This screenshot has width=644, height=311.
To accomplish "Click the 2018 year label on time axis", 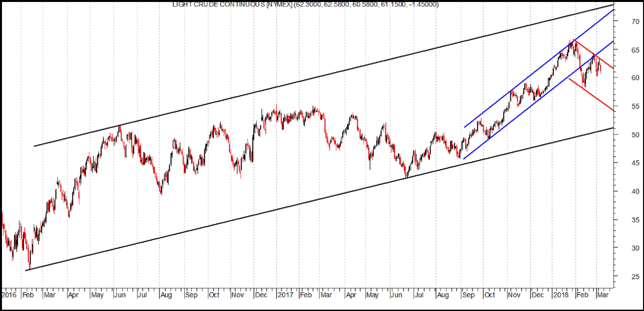I will pyautogui.click(x=561, y=295).
